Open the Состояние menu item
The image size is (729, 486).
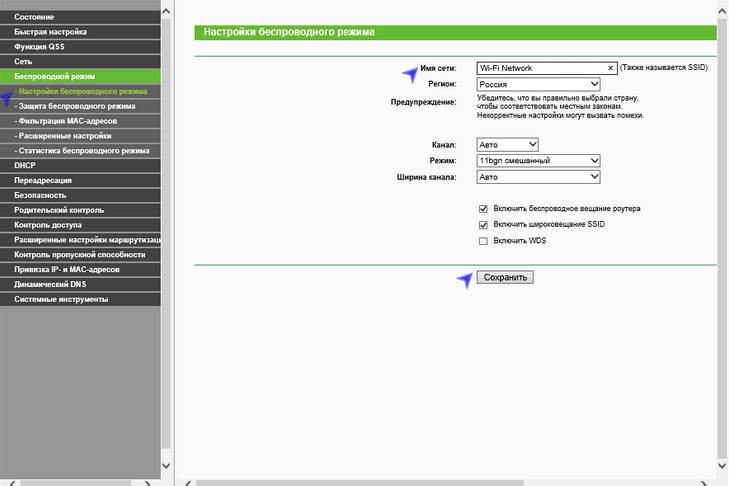[x=80, y=18]
